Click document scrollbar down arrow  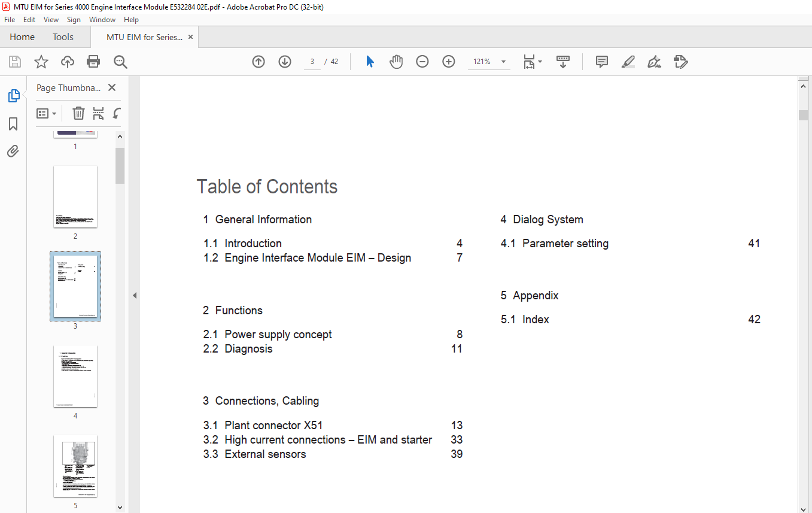[x=803, y=508]
